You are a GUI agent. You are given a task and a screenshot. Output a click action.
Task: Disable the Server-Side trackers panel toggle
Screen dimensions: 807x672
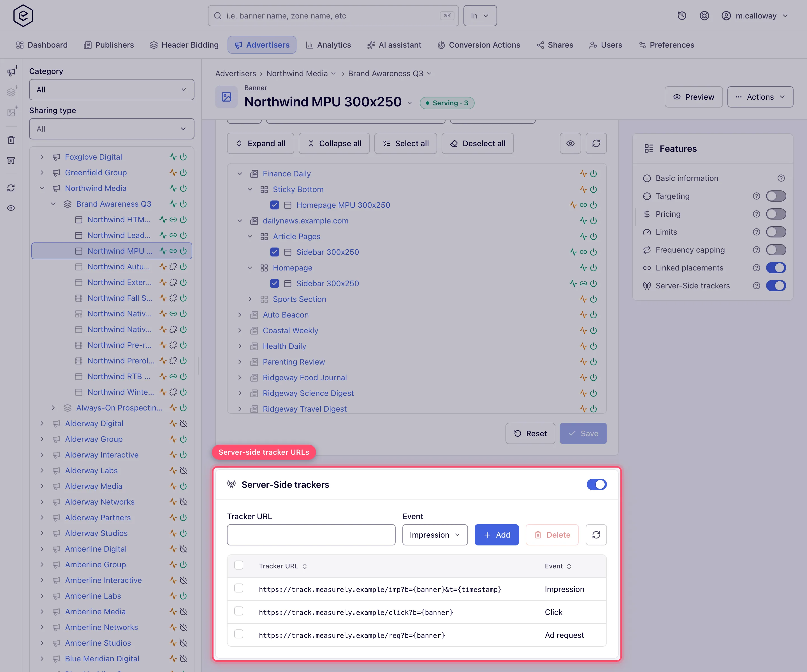(x=596, y=484)
